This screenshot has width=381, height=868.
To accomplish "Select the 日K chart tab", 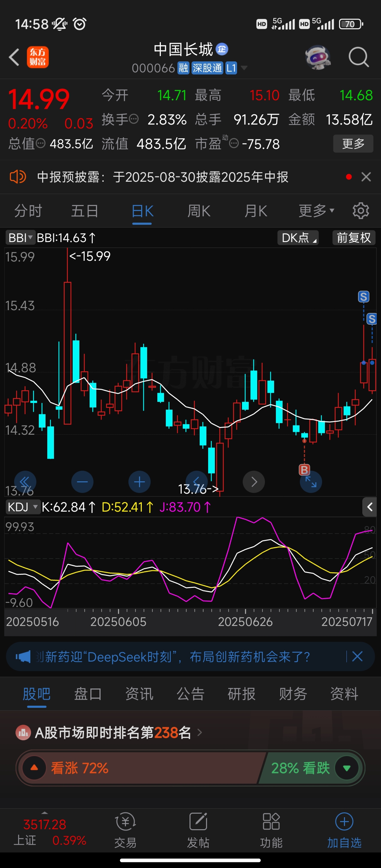I will tap(142, 211).
